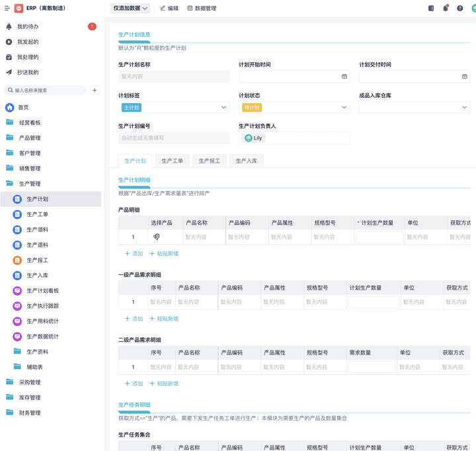
Task: Click the 首页 home icon
Action: pos(10,107)
